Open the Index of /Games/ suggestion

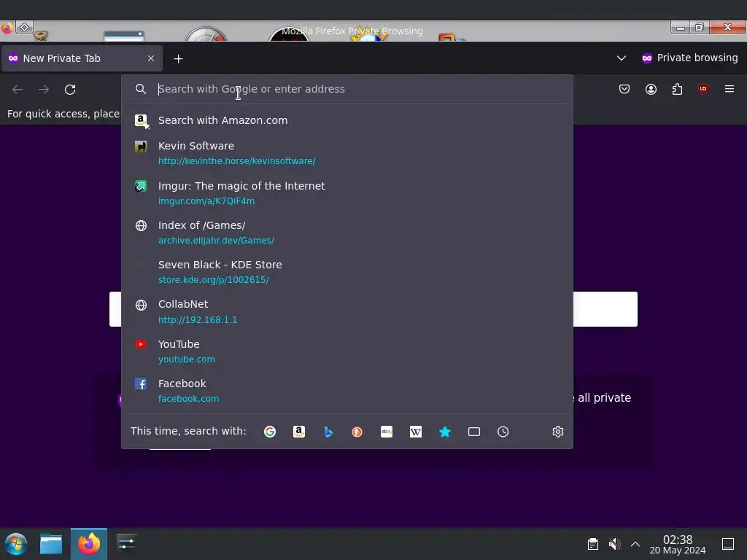[347, 233]
